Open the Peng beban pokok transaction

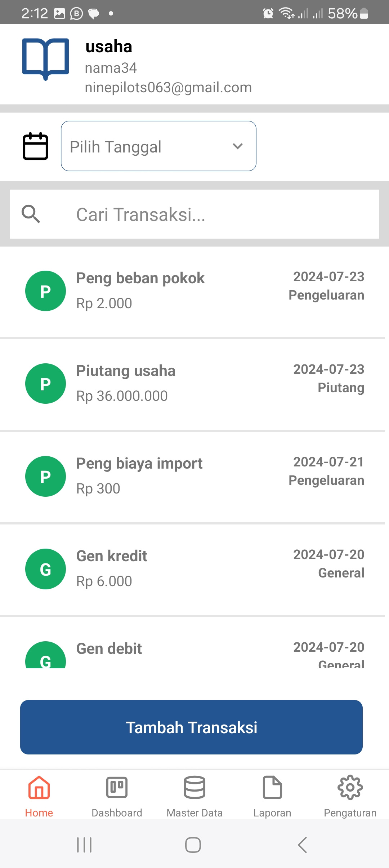click(x=194, y=291)
